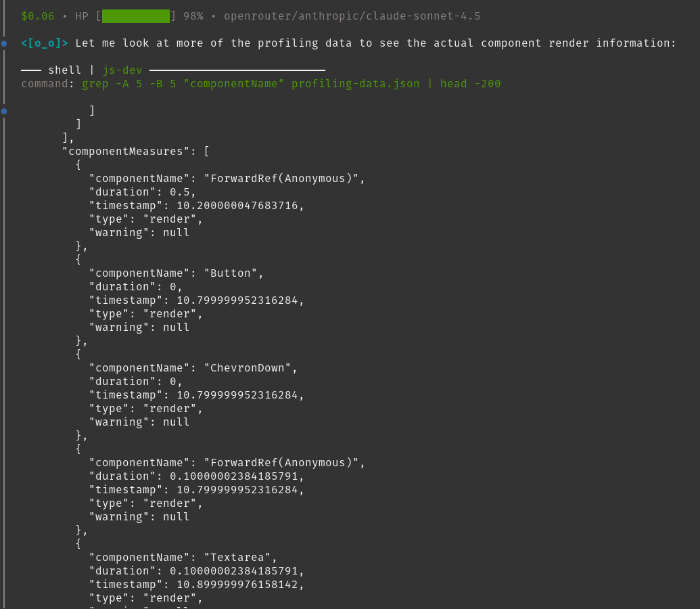Click the grep command text
Screen dimensions: 700x609
tap(291, 84)
